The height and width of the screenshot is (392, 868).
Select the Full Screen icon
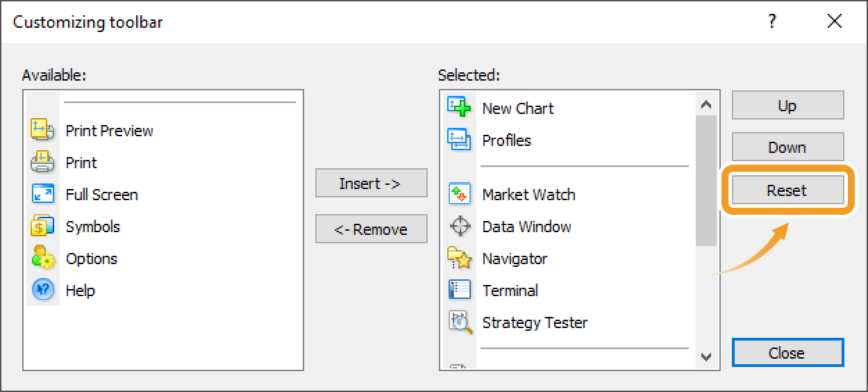coord(43,194)
